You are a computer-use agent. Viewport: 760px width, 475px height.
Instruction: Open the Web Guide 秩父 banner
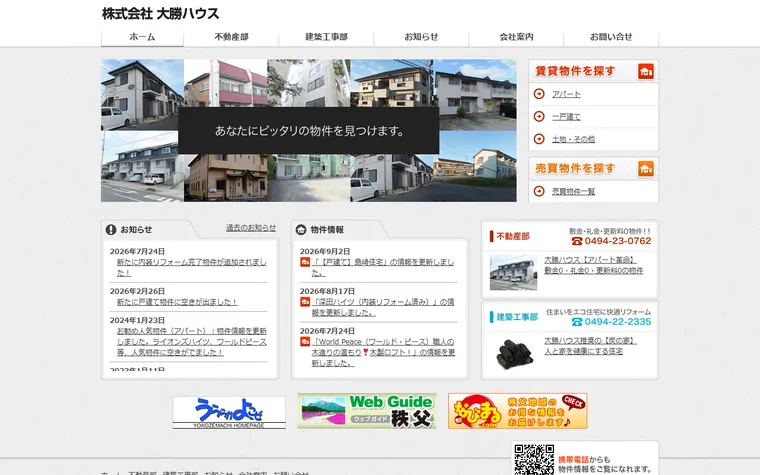tap(367, 411)
